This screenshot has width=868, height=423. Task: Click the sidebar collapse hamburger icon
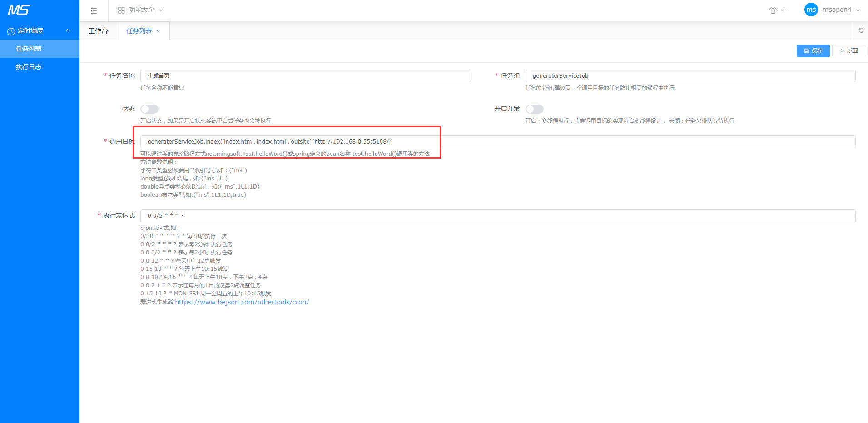94,10
